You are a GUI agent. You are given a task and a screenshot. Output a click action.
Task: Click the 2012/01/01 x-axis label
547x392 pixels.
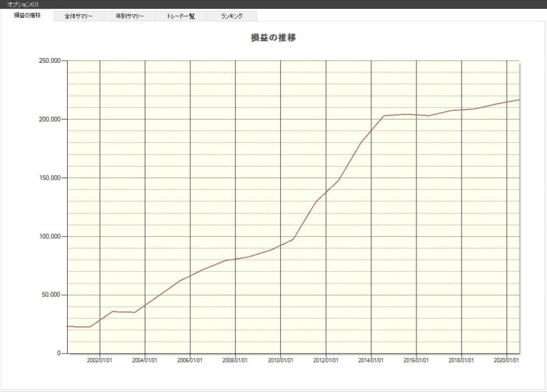pyautogui.click(x=326, y=361)
